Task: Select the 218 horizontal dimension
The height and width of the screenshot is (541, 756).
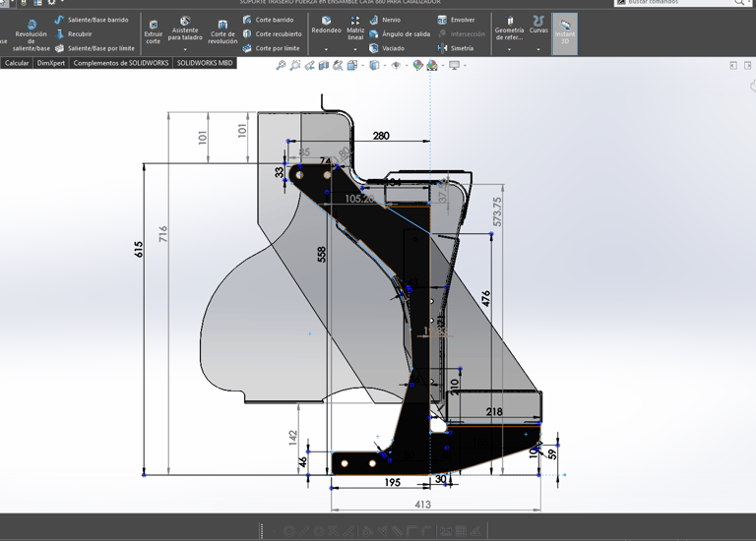Action: pyautogui.click(x=494, y=411)
